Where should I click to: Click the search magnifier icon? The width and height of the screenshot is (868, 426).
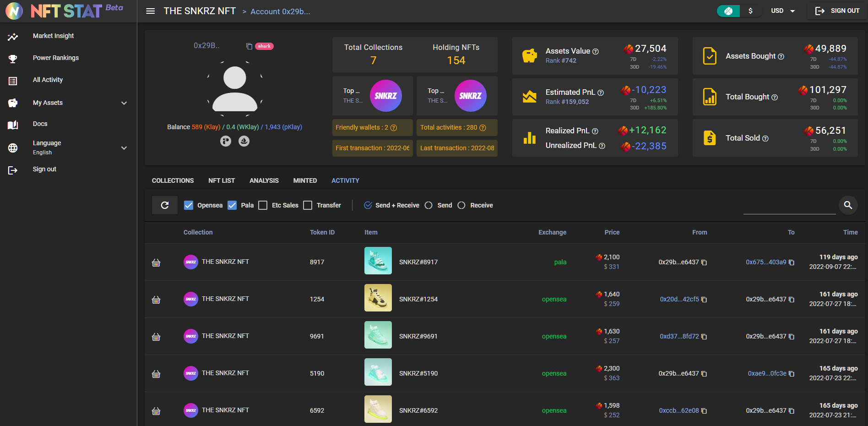[x=848, y=205]
